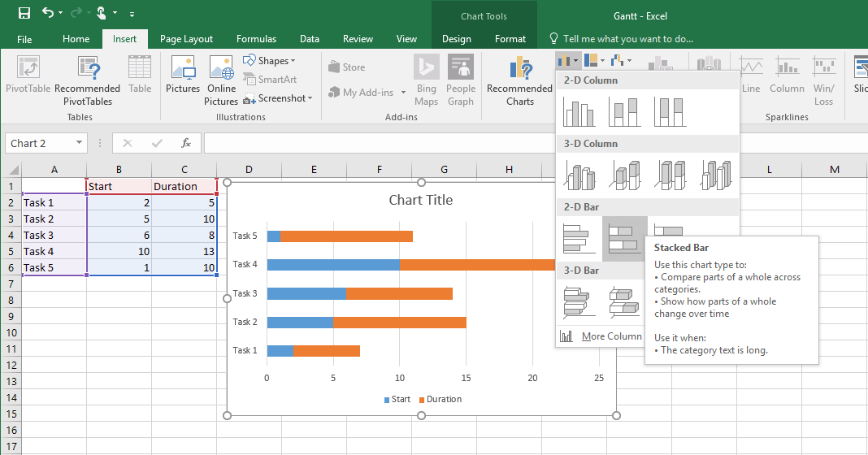Pick the 3-D Clustered Bar chart
This screenshot has width=868, height=455.
click(x=579, y=302)
